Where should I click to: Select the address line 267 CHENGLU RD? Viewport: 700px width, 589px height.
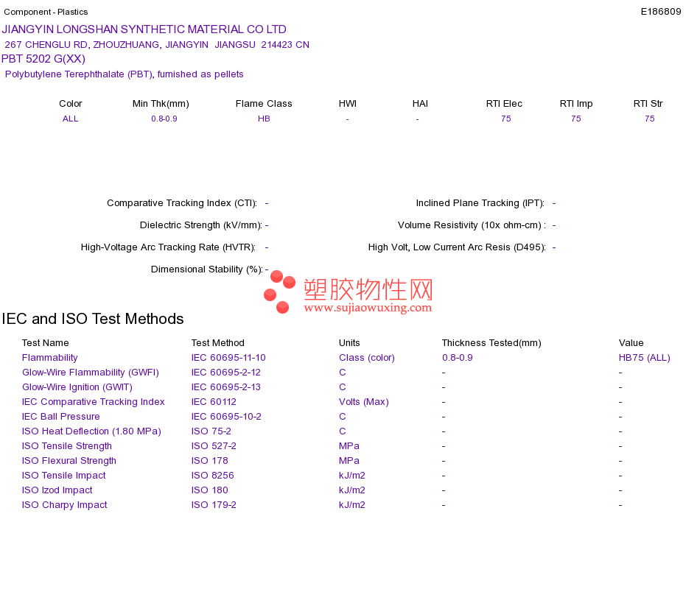(x=157, y=45)
